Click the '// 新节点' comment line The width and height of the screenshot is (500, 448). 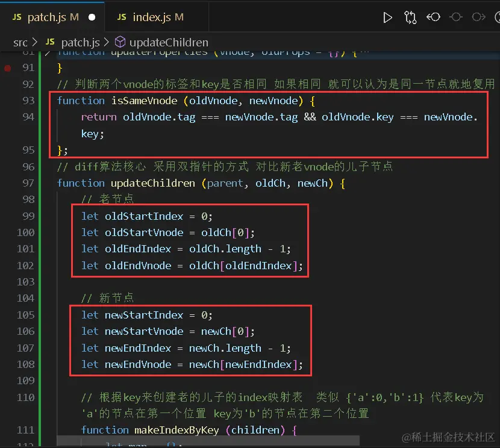point(107,298)
